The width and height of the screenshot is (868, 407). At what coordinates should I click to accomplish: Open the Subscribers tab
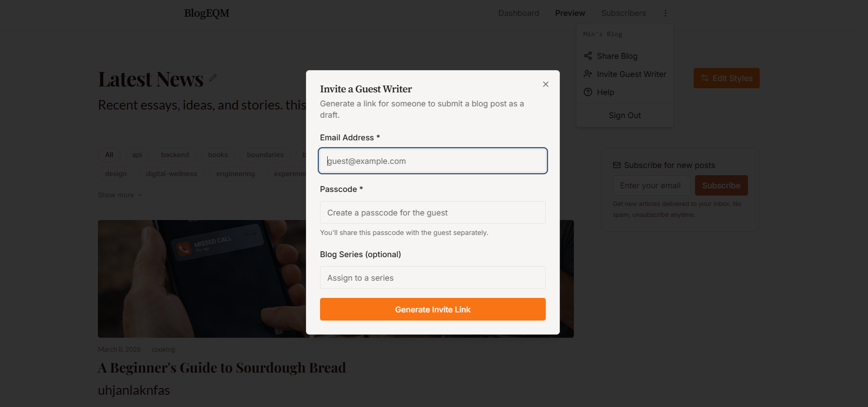[x=623, y=13]
